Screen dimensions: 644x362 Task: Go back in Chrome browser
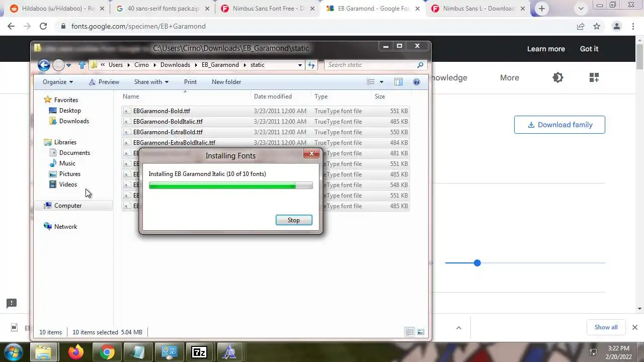pos(11,26)
